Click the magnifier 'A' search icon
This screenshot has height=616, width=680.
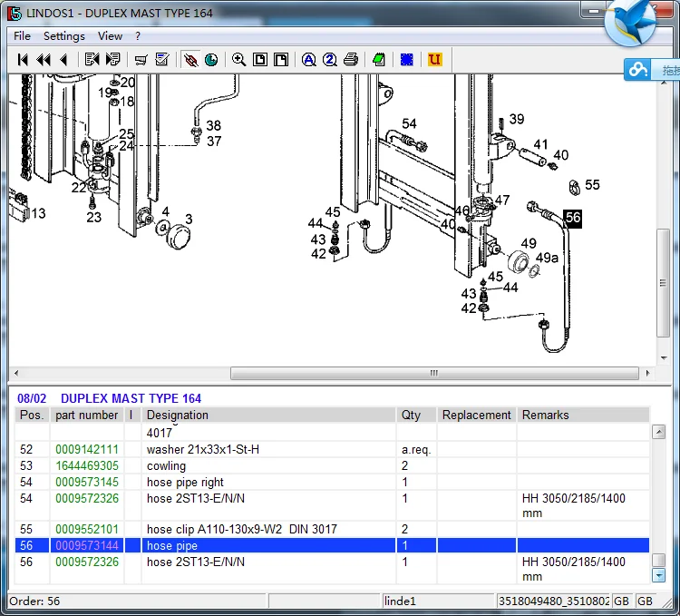click(x=309, y=60)
